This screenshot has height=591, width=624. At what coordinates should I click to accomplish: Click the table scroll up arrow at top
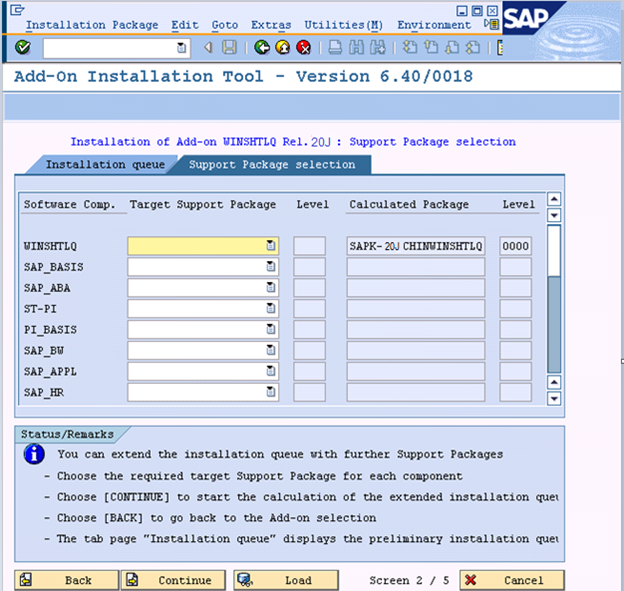point(554,199)
